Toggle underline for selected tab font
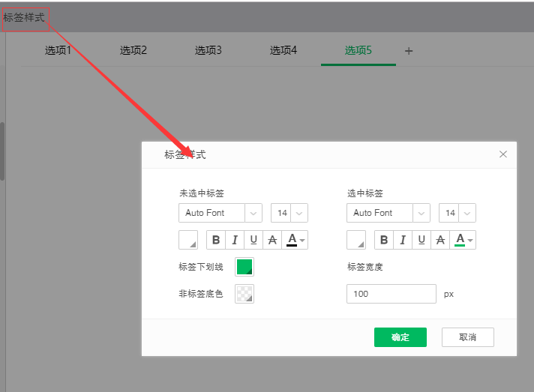Image resolution: width=534 pixels, height=392 pixels. [421, 240]
